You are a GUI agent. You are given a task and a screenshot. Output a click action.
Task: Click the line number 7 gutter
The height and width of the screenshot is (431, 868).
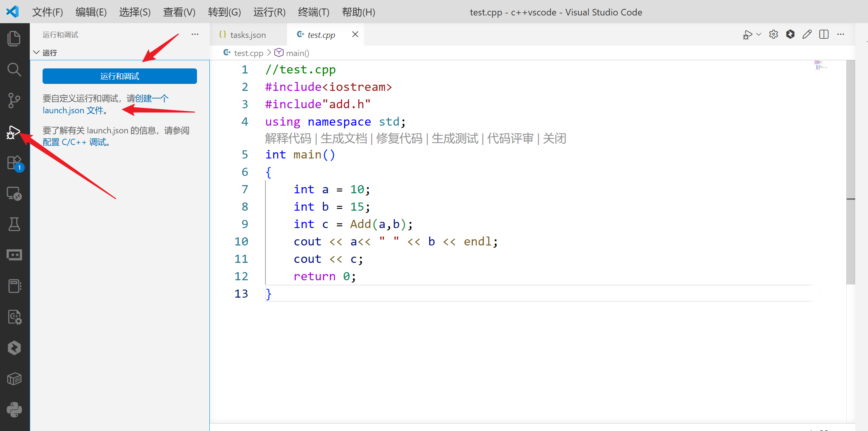tap(245, 189)
